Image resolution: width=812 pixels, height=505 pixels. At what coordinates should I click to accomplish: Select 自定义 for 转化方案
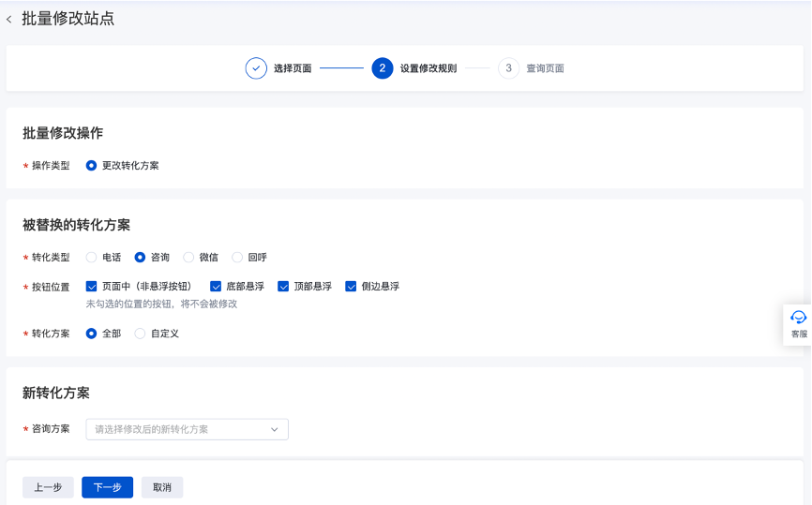click(x=140, y=334)
